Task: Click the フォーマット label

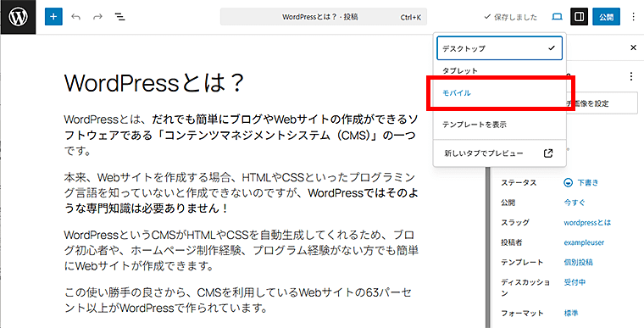Action: pyautogui.click(x=522, y=314)
